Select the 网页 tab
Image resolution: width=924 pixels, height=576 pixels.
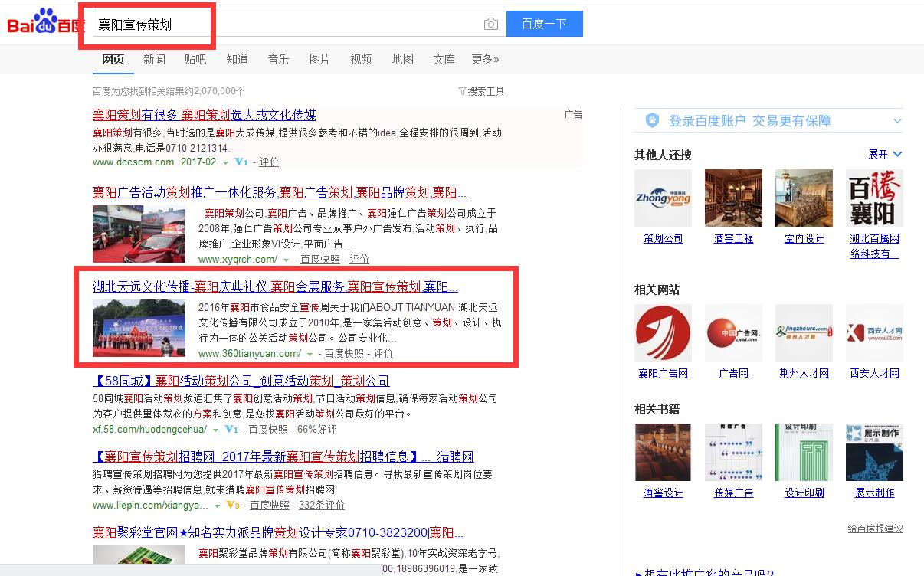pyautogui.click(x=113, y=59)
